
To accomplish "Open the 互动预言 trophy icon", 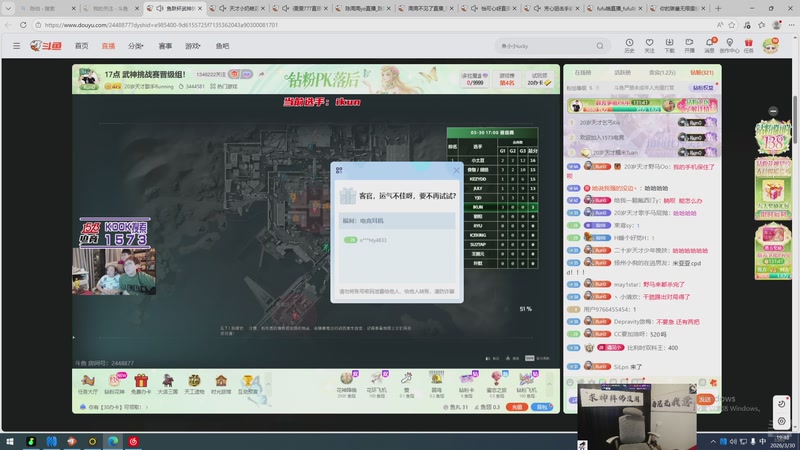I will (x=247, y=385).
